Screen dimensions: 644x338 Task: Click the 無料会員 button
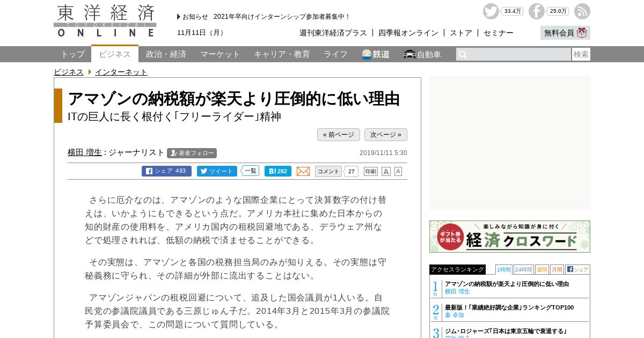click(565, 33)
